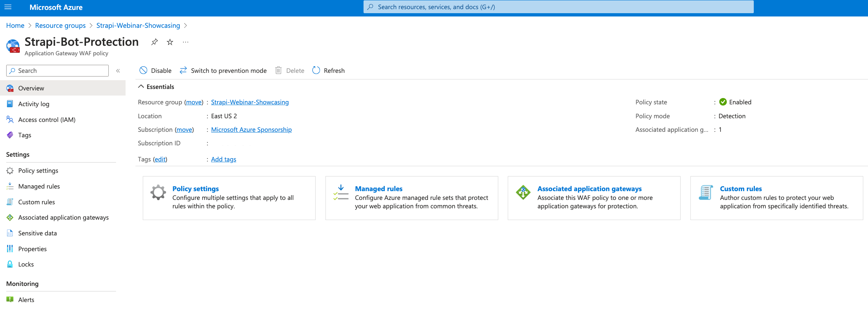
Task: Click edit link for Tags
Action: 160,159
